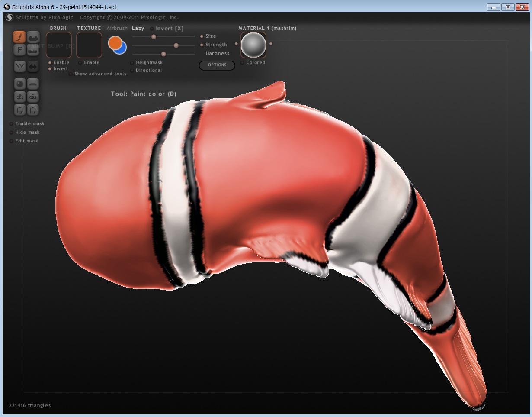Image resolution: width=532 pixels, height=417 pixels.
Task: Pick the blue secondary color swatch
Action: tap(122, 49)
